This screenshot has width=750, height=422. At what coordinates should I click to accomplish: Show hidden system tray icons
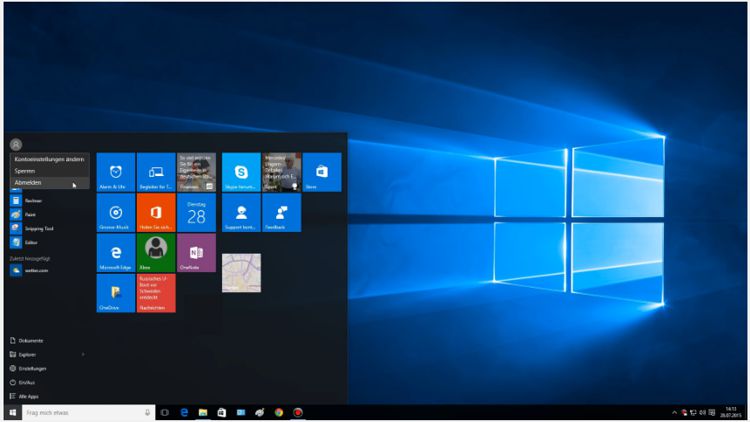pos(674,412)
